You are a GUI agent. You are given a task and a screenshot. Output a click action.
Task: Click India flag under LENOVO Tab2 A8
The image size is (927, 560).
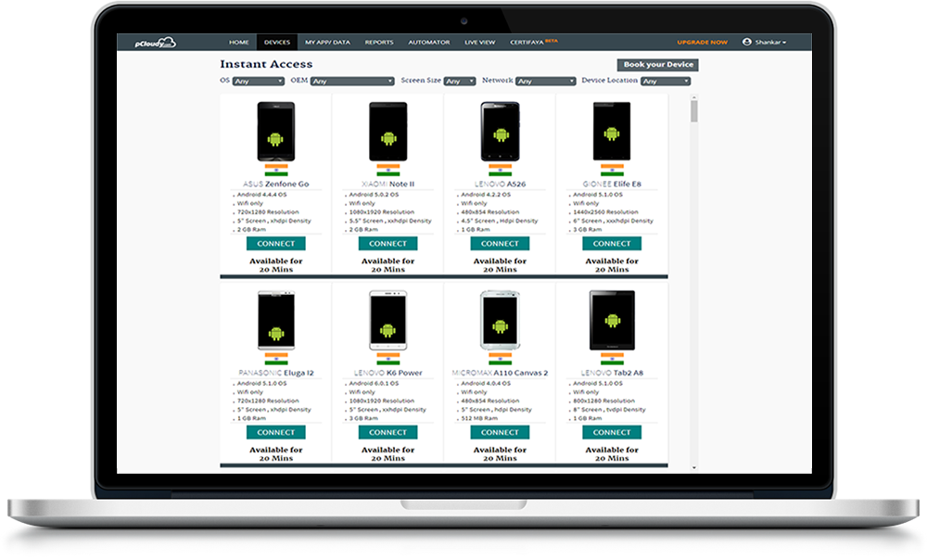click(x=612, y=359)
